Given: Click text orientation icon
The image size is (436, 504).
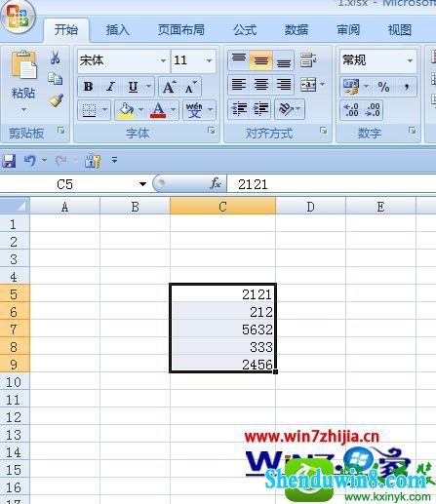Looking at the screenshot, I should click(286, 109).
